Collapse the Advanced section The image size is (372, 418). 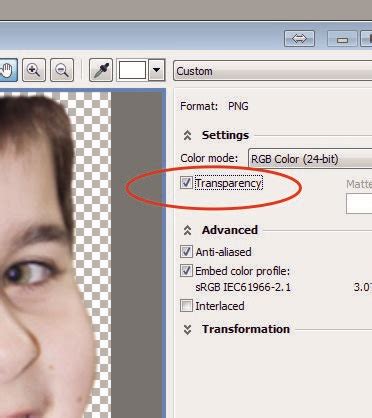pyautogui.click(x=187, y=230)
